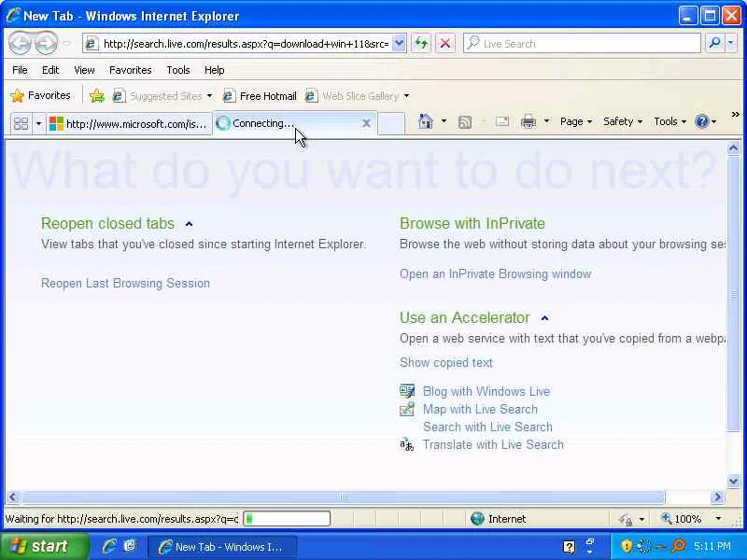The height and width of the screenshot is (560, 747).
Task: Open the address bar history dropdown
Action: click(400, 43)
